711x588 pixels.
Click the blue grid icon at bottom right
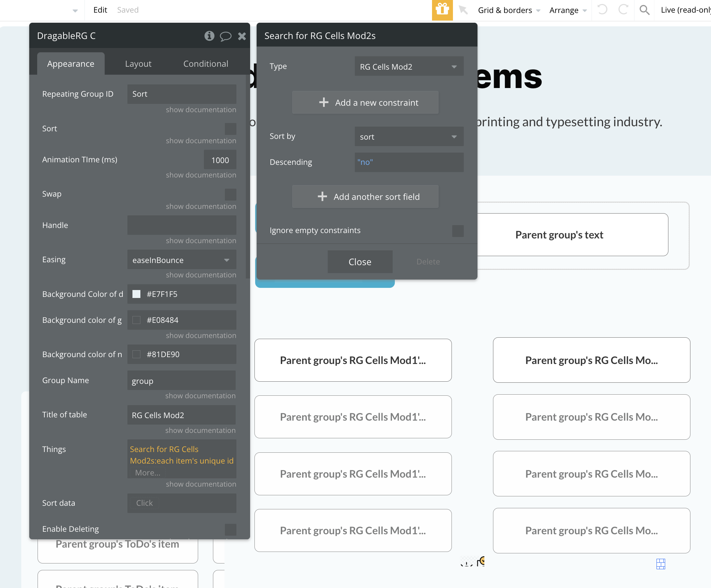coord(661,564)
